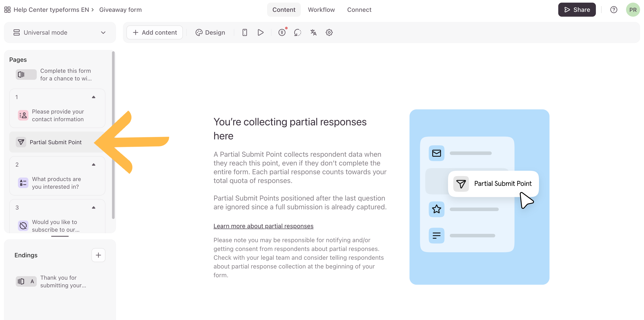644x320 pixels.
Task: Open accessibility checker icon
Action: [x=282, y=33]
